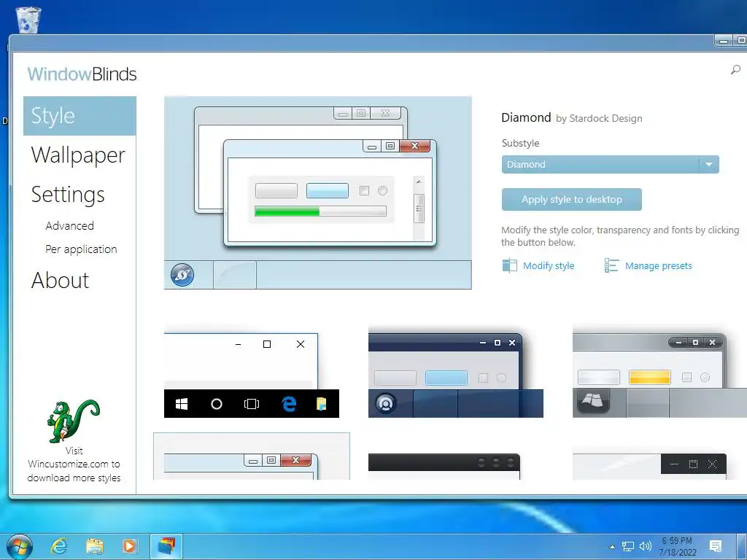747x560 pixels.
Task: Select the highlighted Diamond style thumbnail
Action: point(252,456)
